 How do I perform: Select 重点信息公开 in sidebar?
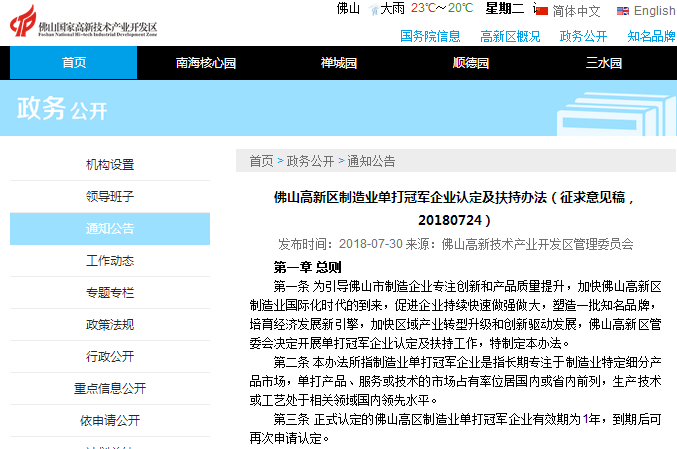[x=110, y=388]
